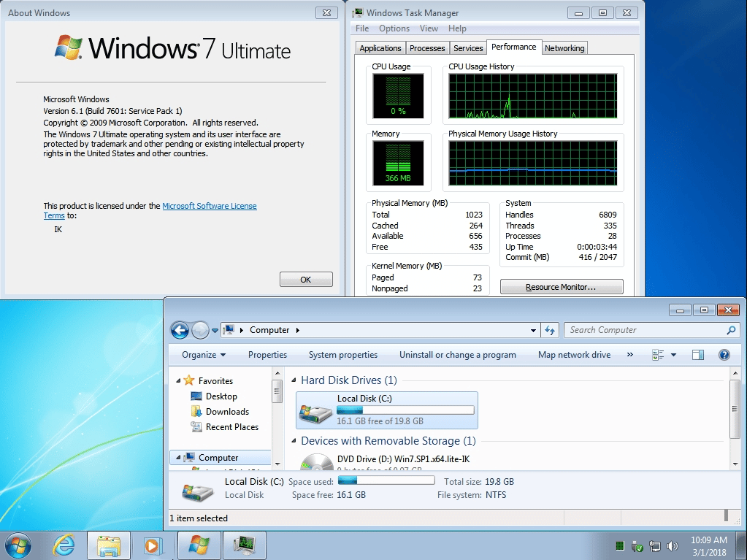The height and width of the screenshot is (560, 747).
Task: Collapse the Favorites tree node
Action: 177,380
